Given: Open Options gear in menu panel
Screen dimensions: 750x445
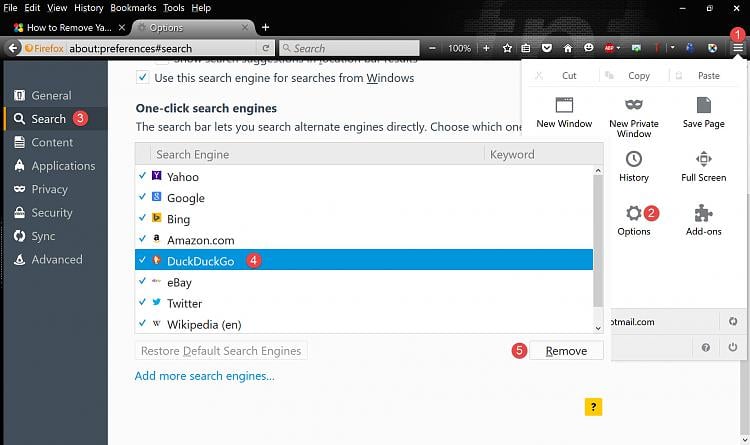Looking at the screenshot, I should 634,221.
